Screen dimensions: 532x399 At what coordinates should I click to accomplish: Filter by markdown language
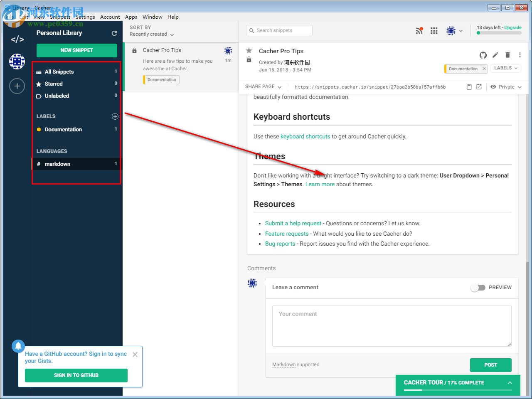(77, 164)
